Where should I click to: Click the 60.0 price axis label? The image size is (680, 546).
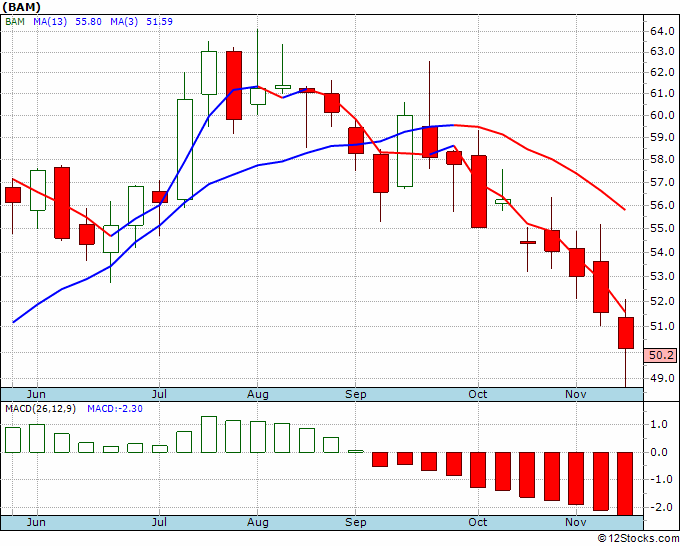(x=662, y=115)
